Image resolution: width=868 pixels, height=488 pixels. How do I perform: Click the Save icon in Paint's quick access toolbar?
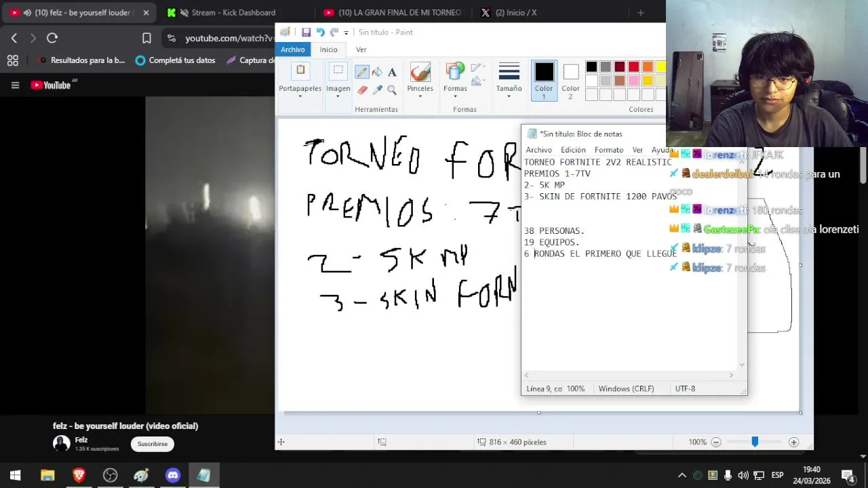pos(306,32)
